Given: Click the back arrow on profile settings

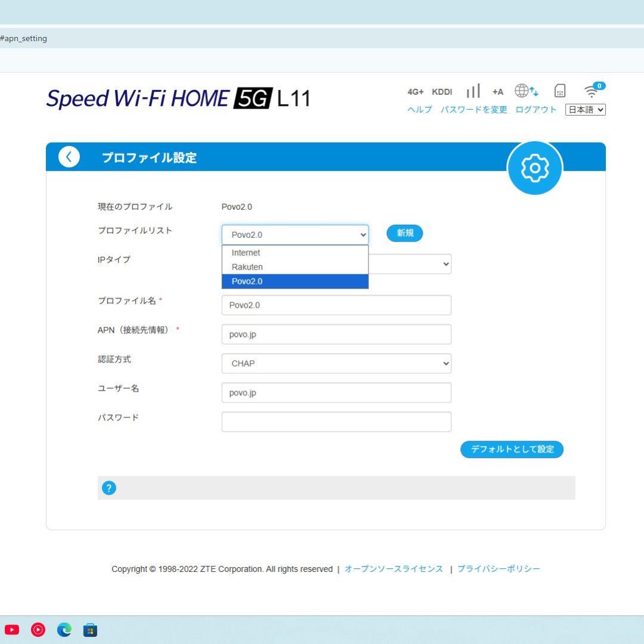Looking at the screenshot, I should [69, 156].
